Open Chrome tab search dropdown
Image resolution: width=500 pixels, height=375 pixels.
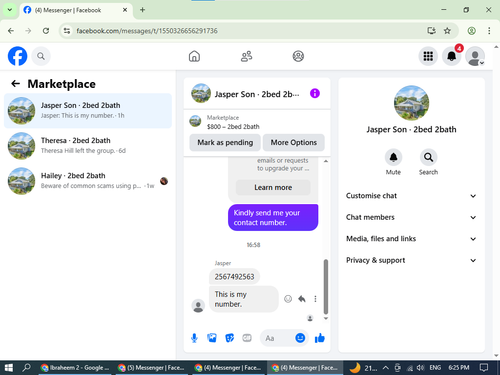[x=10, y=10]
